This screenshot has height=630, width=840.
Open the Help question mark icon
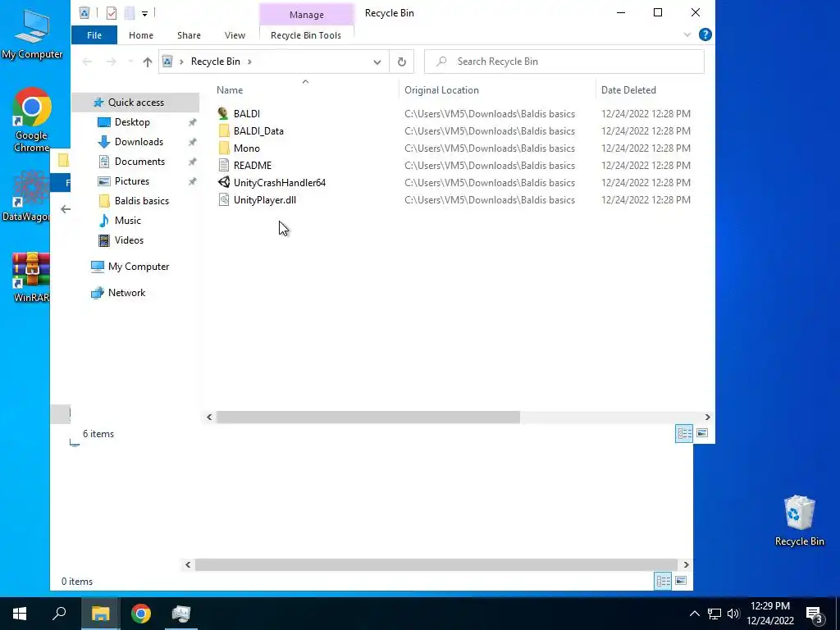coord(705,34)
